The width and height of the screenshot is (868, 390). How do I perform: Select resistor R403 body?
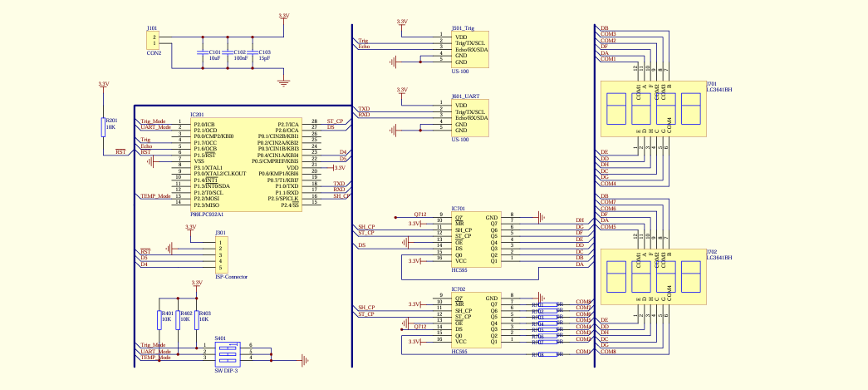(x=197, y=319)
